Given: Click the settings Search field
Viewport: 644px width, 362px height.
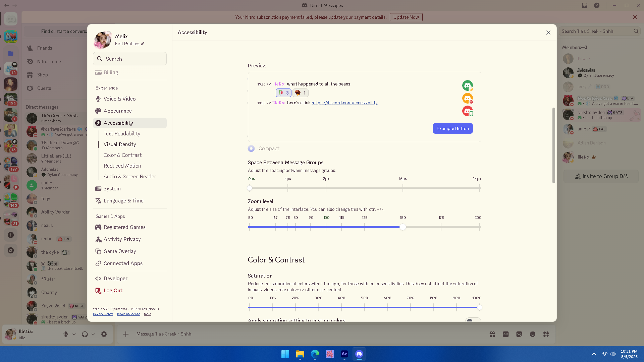Looking at the screenshot, I should point(129,59).
